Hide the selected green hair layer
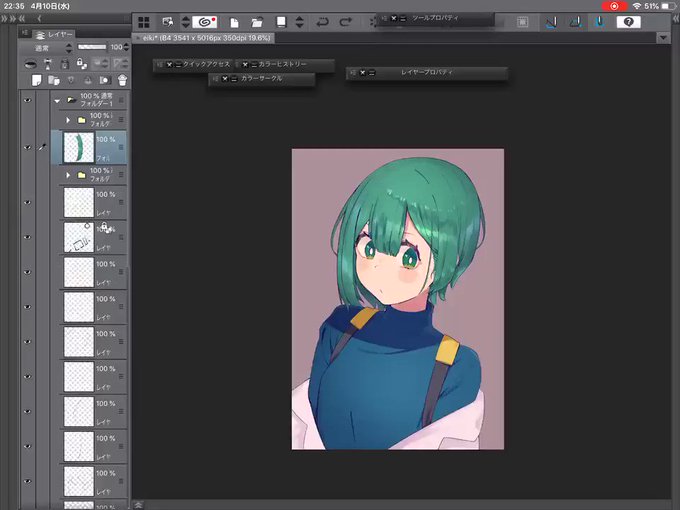The width and height of the screenshot is (680, 510). [x=28, y=147]
